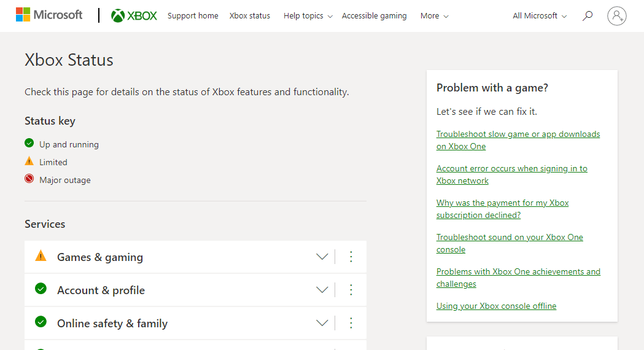This screenshot has width=644, height=350.
Task: Open Using your Xbox console offline link
Action: coord(496,306)
